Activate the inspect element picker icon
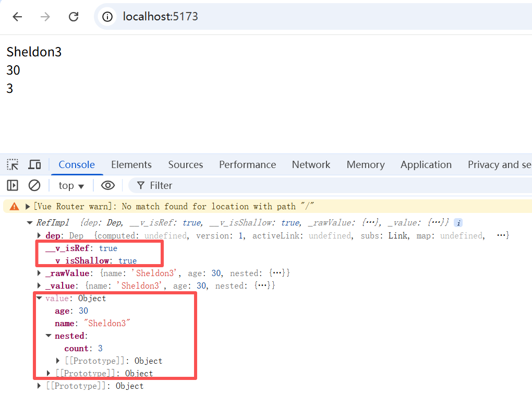The width and height of the screenshot is (532, 393). pyautogui.click(x=13, y=164)
